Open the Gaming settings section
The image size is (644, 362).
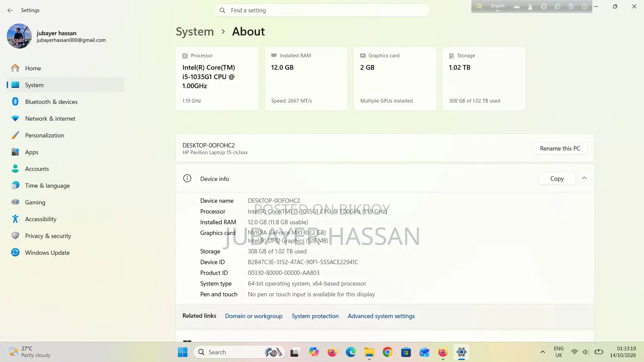pos(66,202)
